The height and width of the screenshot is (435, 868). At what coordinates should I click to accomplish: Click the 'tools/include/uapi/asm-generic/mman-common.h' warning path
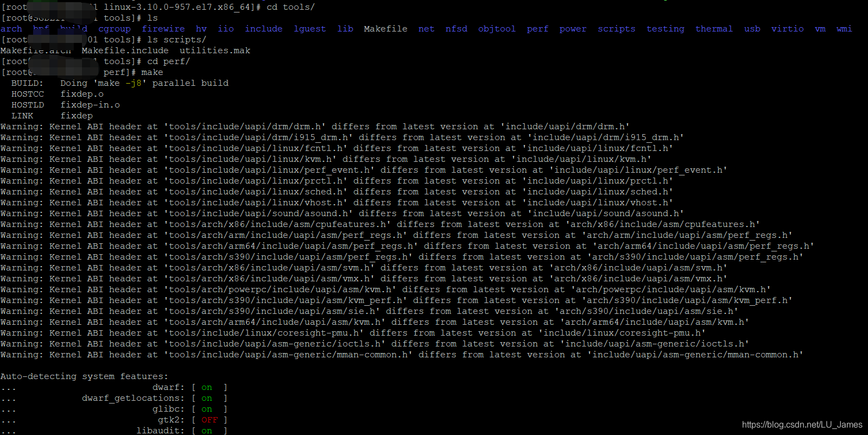288,355
